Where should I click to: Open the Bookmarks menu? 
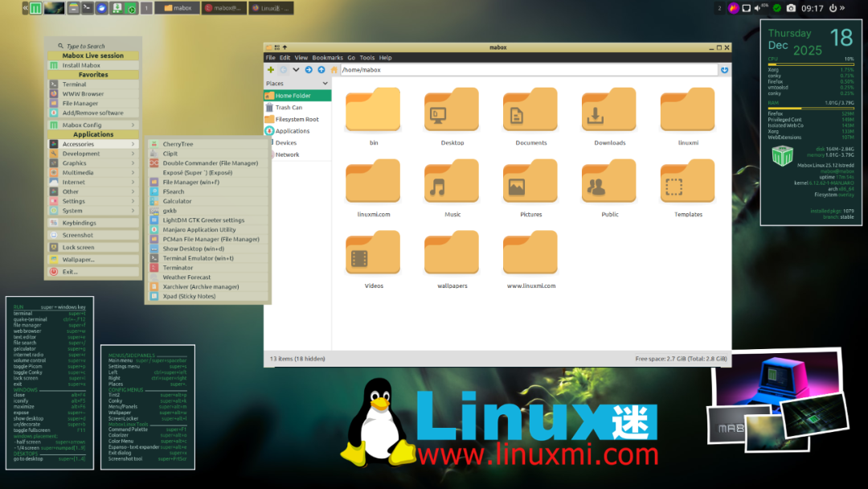[x=327, y=58]
